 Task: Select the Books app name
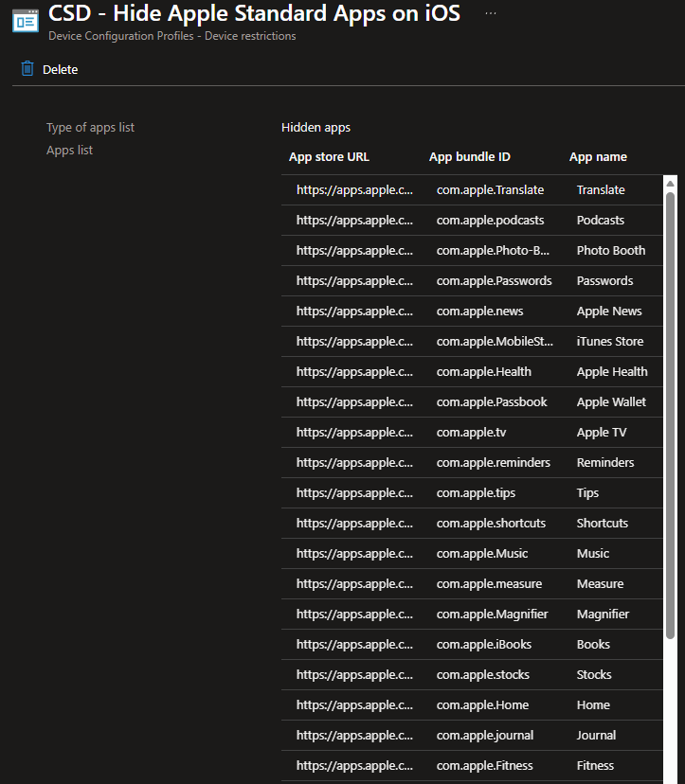coord(593,645)
